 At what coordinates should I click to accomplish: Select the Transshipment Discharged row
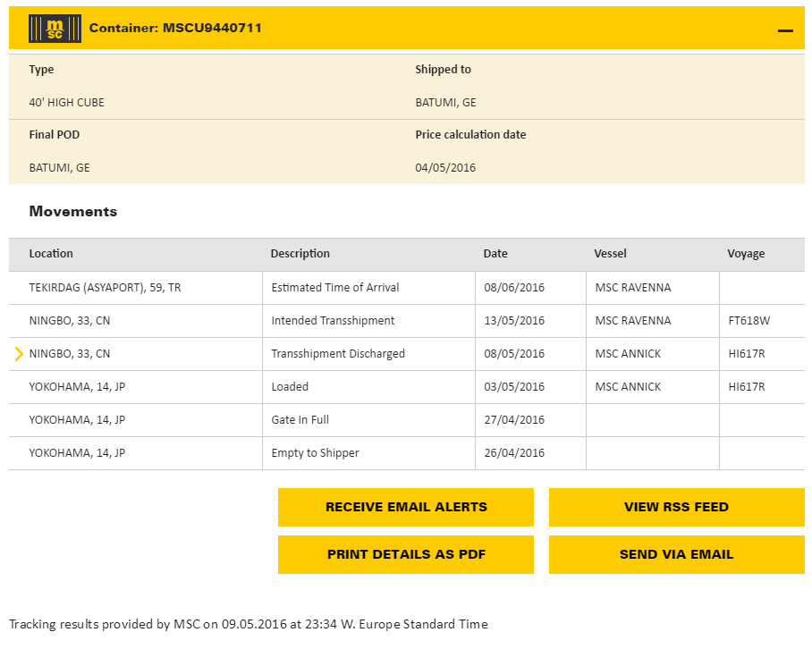[x=338, y=354]
